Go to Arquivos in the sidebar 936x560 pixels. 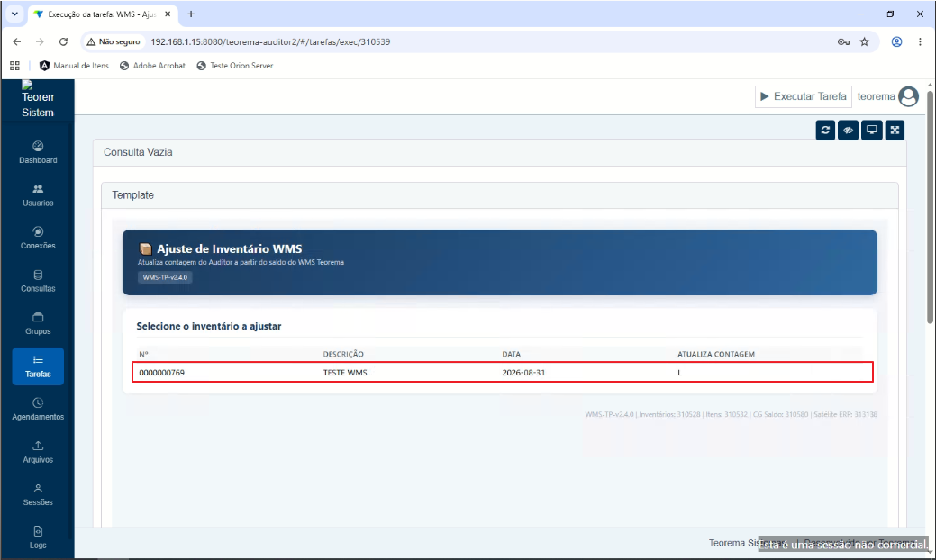click(38, 452)
